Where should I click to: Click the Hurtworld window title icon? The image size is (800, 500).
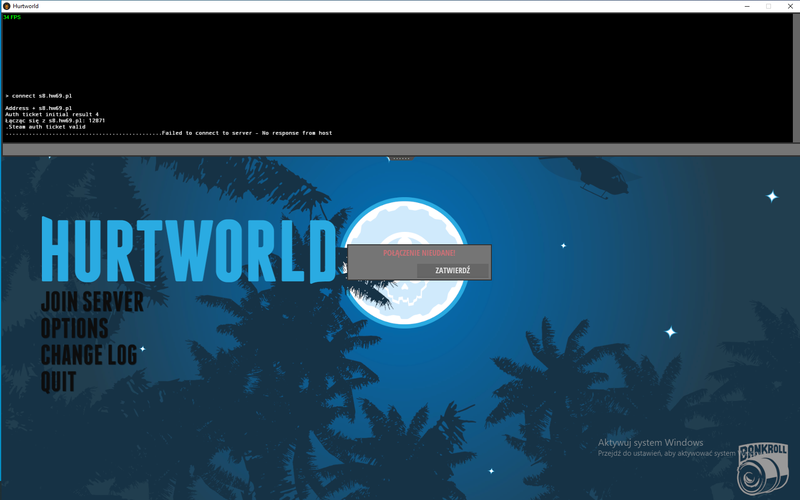(7, 6)
